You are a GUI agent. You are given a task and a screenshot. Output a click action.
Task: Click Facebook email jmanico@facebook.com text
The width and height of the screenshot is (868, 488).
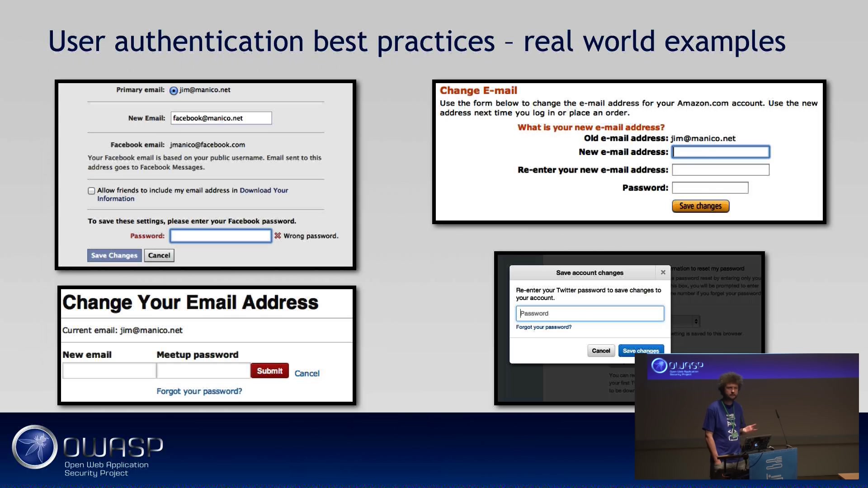pyautogui.click(x=208, y=145)
